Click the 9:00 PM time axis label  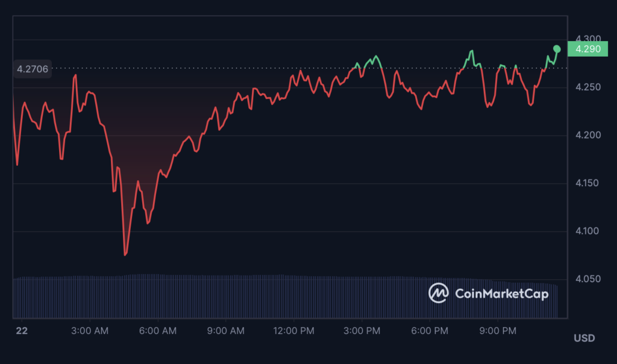coord(498,331)
